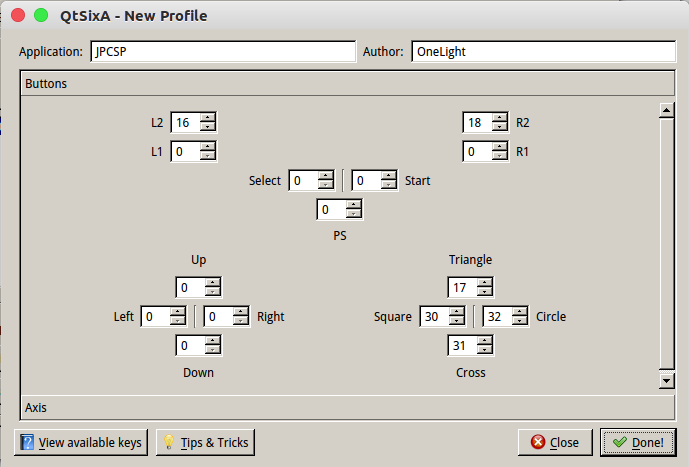This screenshot has width=689, height=467.
Task: Click the Author text field
Action: 542,51
